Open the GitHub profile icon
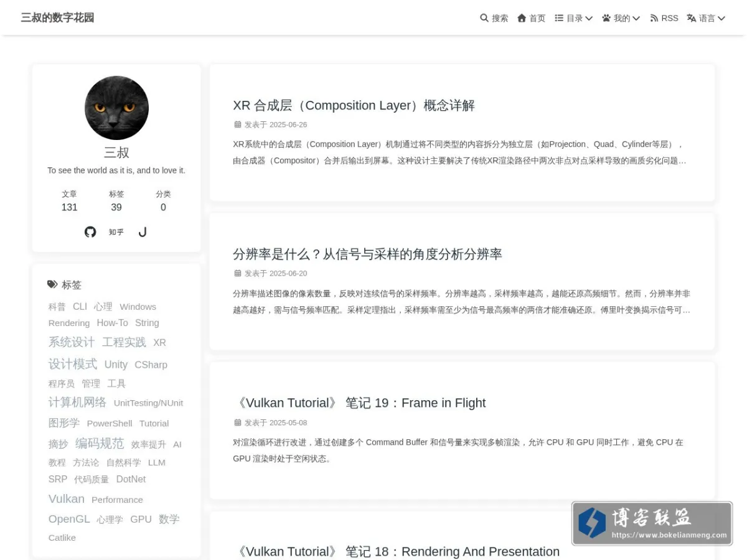This screenshot has width=747, height=560. (90, 231)
